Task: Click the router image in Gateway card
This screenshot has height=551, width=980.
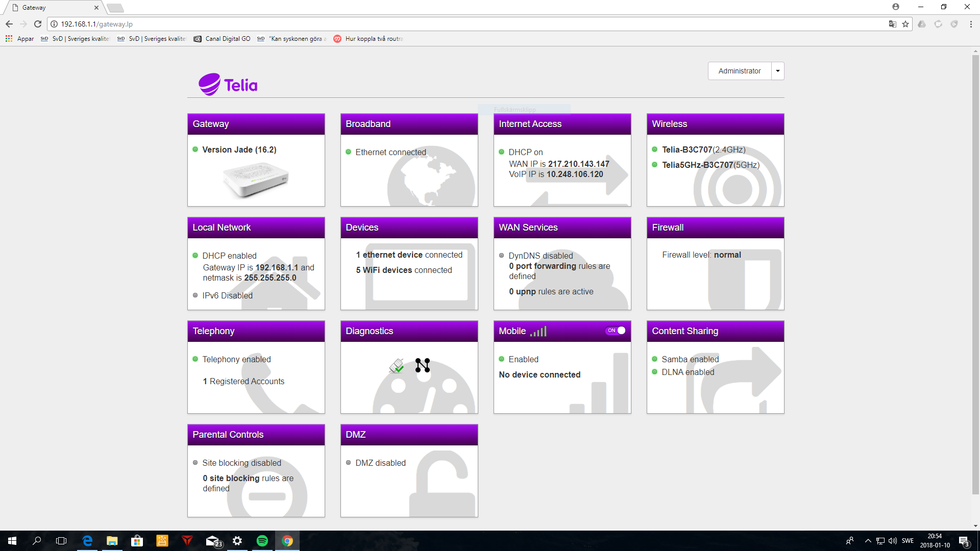Action: point(256,180)
